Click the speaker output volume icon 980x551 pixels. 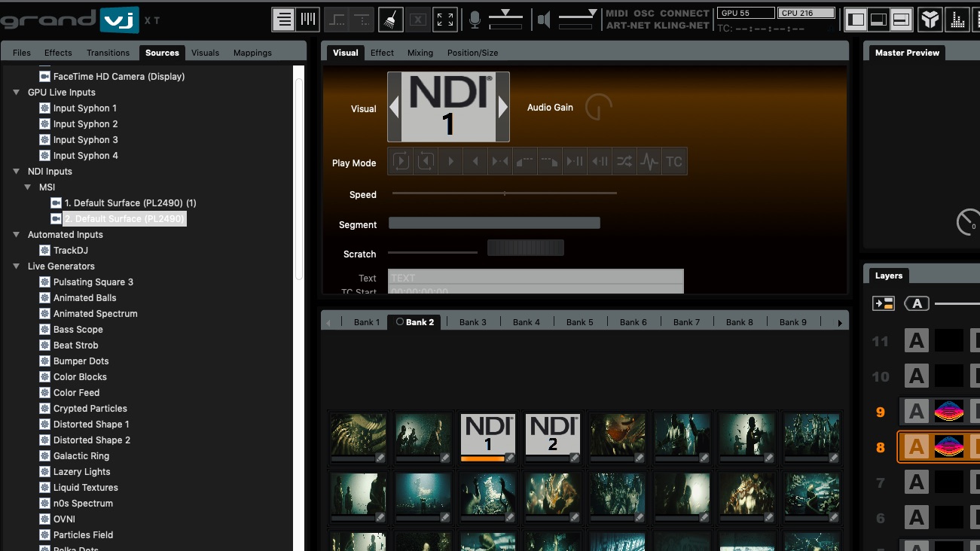pos(545,20)
